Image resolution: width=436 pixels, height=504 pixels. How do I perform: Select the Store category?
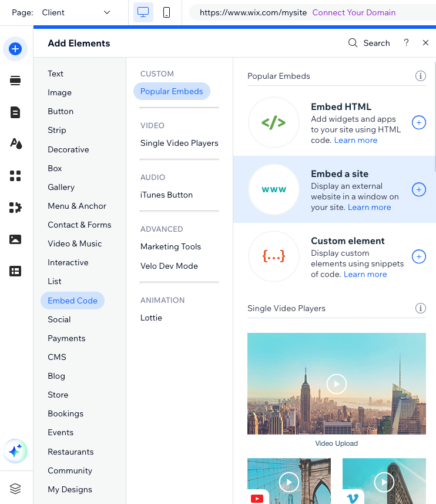(x=58, y=395)
